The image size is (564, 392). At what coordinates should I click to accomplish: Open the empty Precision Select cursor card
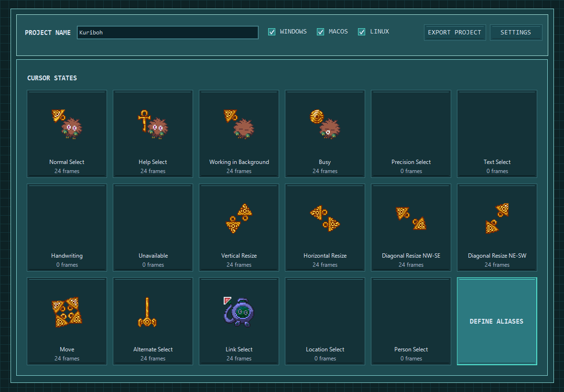pos(411,134)
